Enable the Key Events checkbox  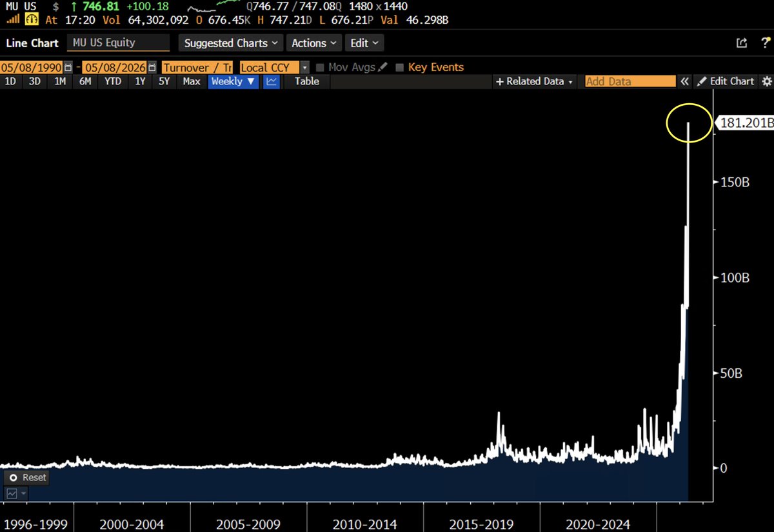pyautogui.click(x=400, y=67)
